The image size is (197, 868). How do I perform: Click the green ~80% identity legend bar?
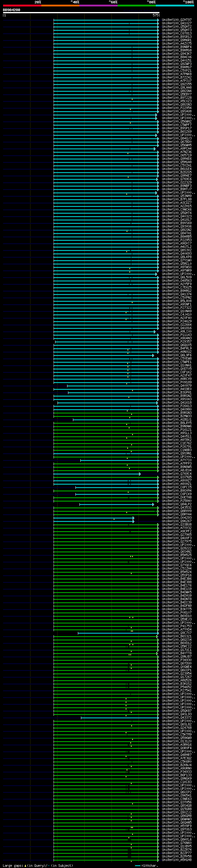[x=137, y=6]
